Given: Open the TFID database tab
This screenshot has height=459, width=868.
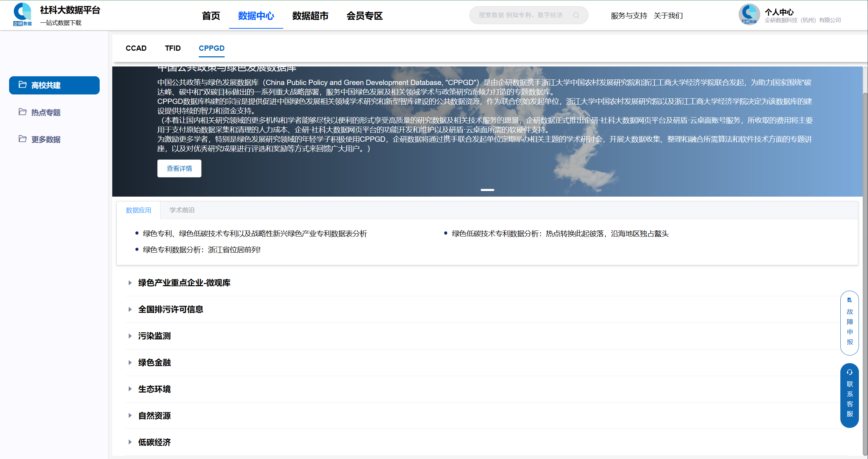Looking at the screenshot, I should pos(173,48).
